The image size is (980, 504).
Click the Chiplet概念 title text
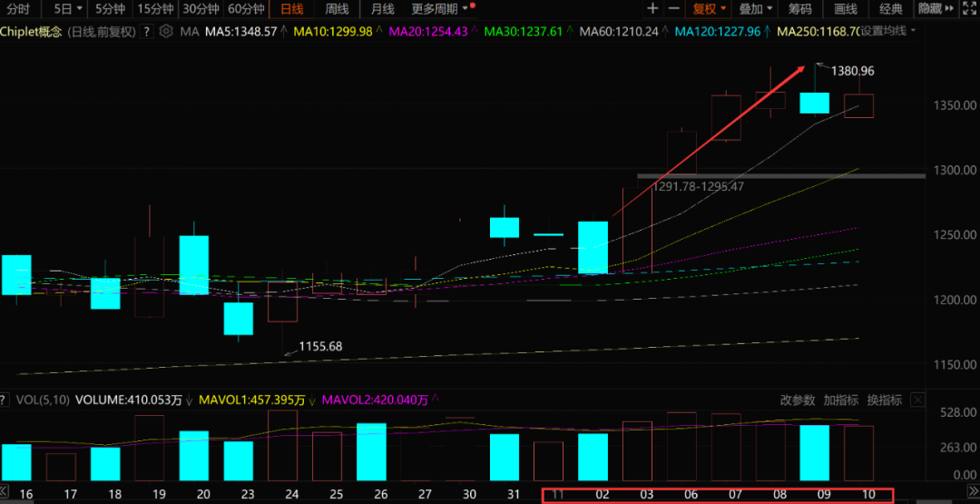pyautogui.click(x=31, y=31)
